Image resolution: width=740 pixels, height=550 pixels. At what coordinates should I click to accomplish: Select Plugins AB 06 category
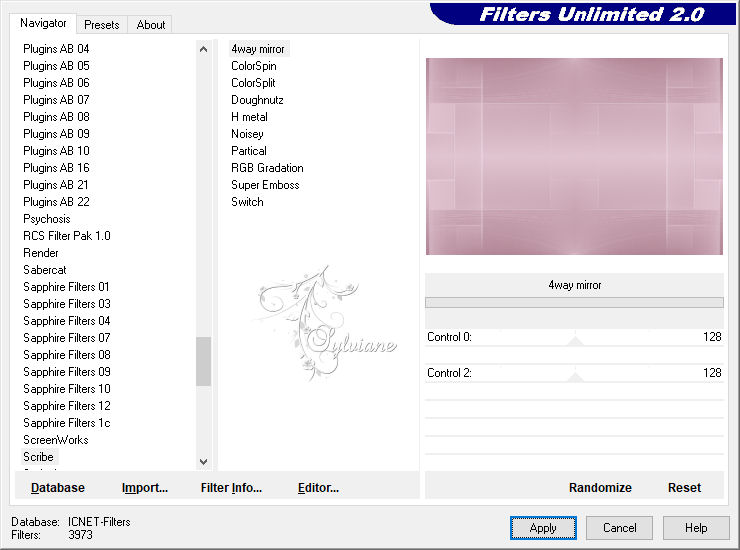[x=56, y=83]
